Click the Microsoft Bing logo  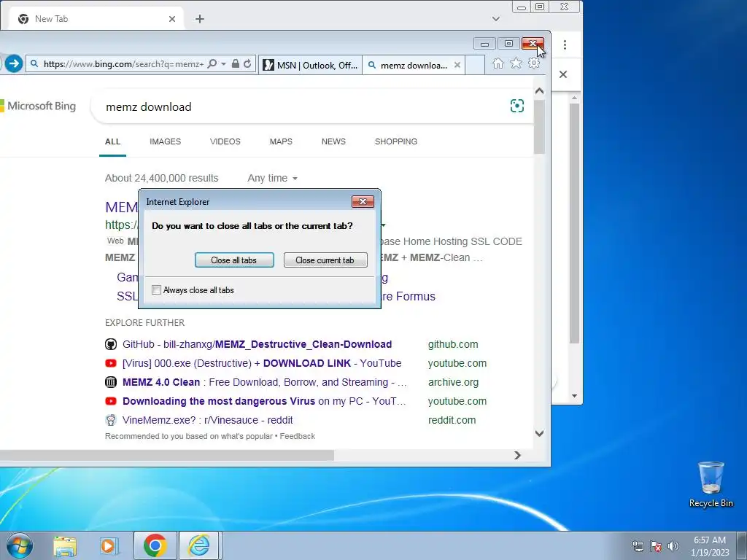tap(38, 106)
